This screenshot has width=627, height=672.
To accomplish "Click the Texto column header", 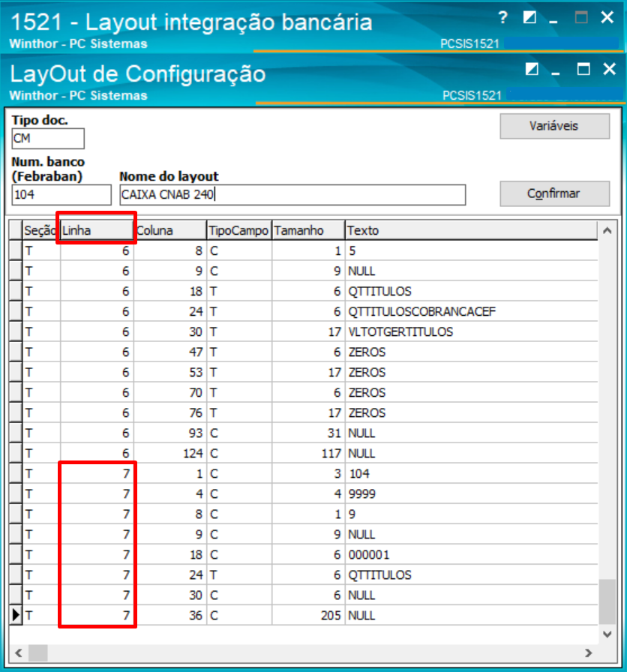I will 471,230.
